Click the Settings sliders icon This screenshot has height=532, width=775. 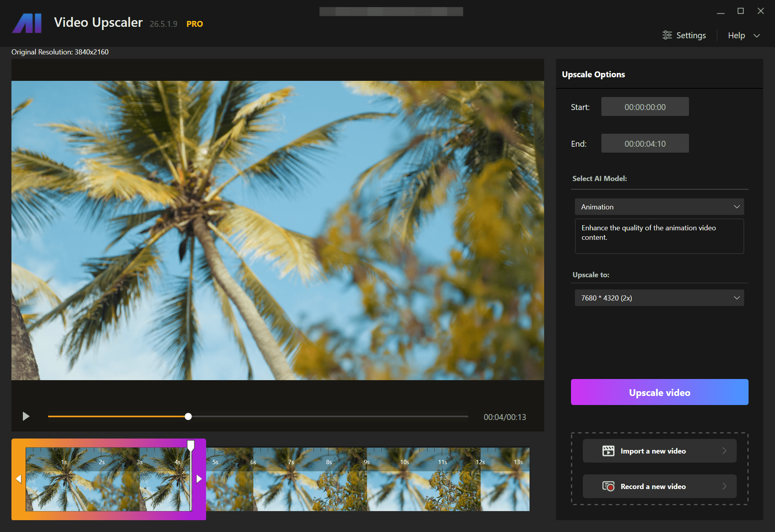(x=667, y=35)
